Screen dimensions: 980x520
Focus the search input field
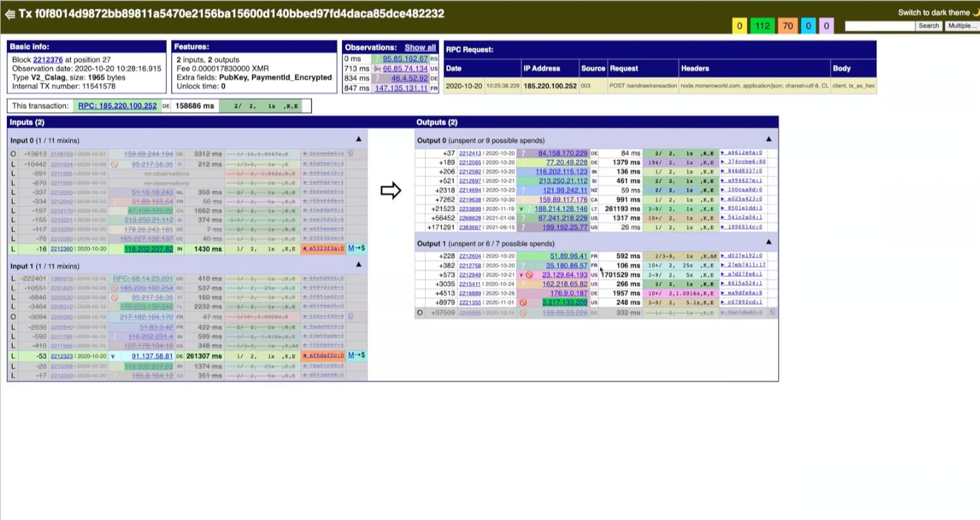pos(880,26)
